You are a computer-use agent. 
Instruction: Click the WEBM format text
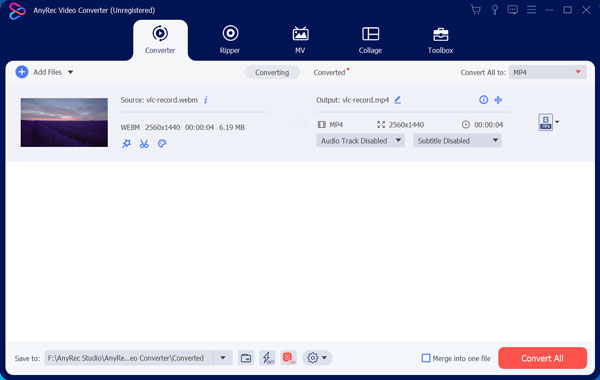(130, 127)
